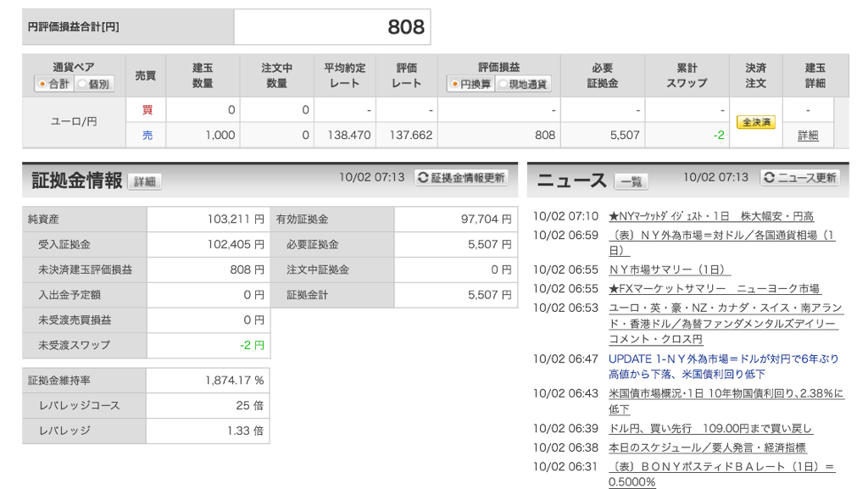This screenshot has width=868, height=489.
Task: Open the ★FXマーケットサマリー news headline
Action: click(715, 289)
